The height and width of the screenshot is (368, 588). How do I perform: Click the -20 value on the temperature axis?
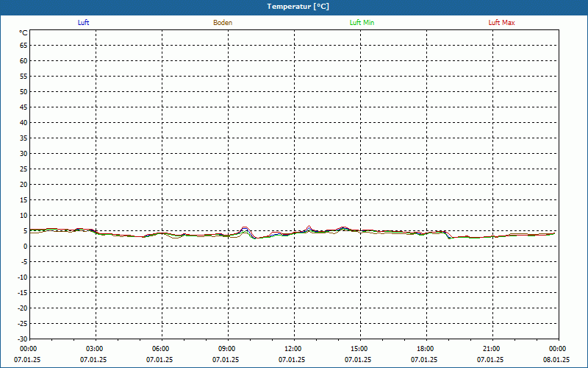point(23,308)
